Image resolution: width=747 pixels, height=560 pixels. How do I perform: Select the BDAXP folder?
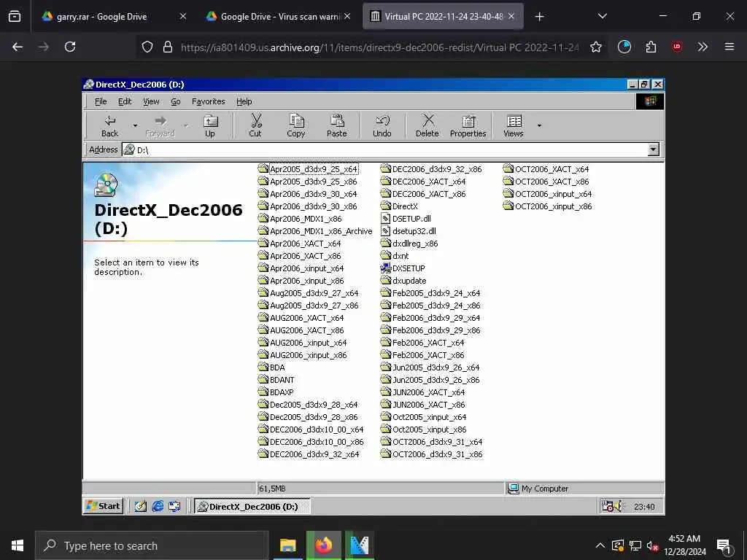tap(275, 392)
